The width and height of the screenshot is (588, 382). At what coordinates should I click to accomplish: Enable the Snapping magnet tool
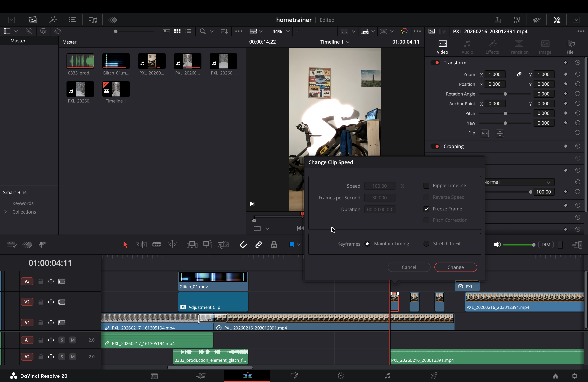coord(243,244)
